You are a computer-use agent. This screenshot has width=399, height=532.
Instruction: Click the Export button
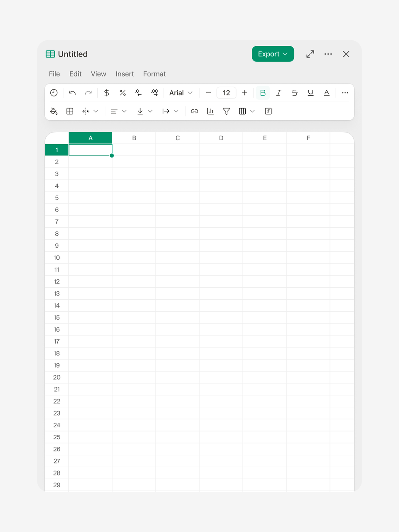point(273,54)
